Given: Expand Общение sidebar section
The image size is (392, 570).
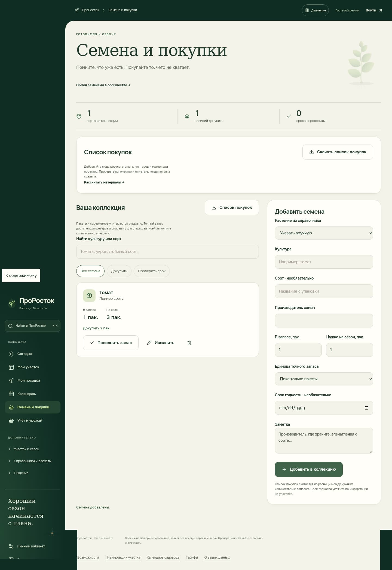Looking at the screenshot, I should click(33, 473).
